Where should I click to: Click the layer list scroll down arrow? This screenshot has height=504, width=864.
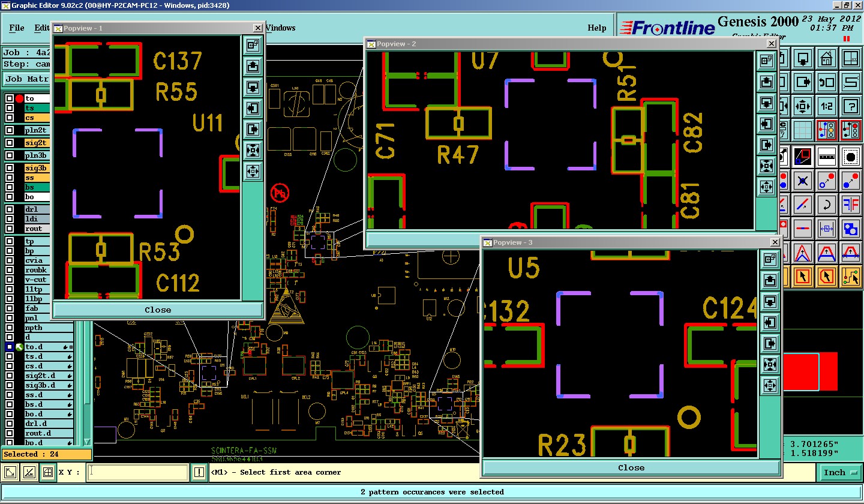[87, 442]
